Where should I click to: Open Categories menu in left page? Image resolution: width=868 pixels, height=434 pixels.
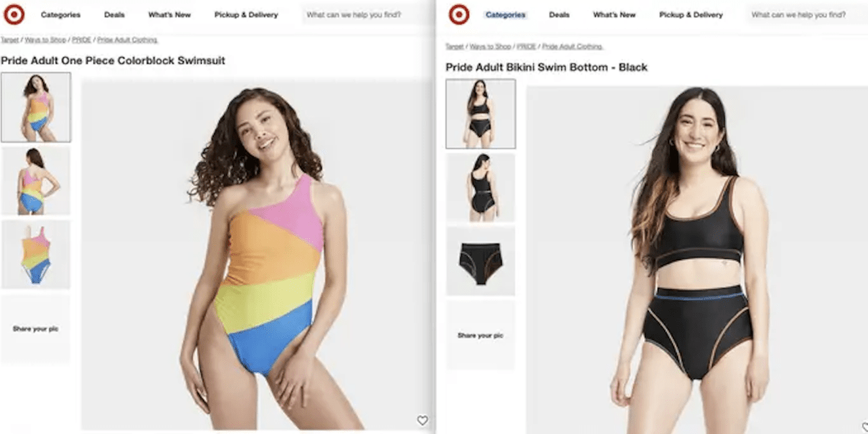point(60,15)
